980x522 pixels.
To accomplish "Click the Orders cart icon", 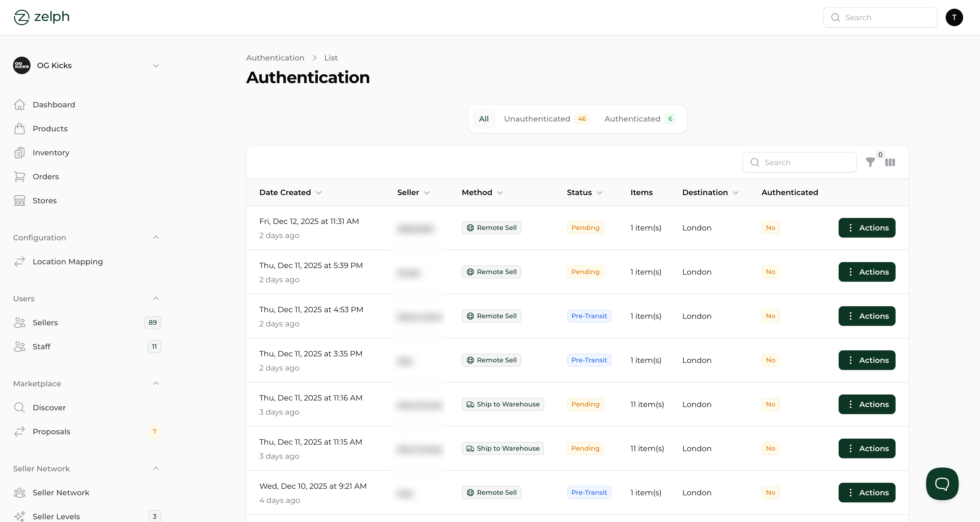I will (x=20, y=176).
